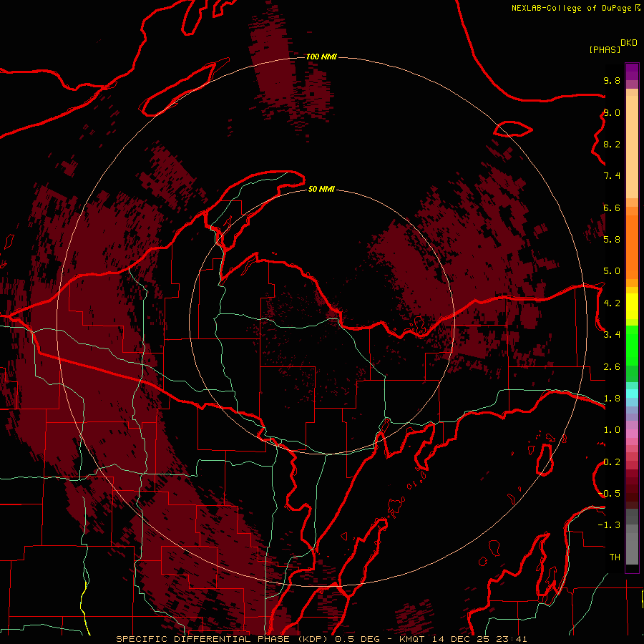Click the green segment of the color bar

632,346
